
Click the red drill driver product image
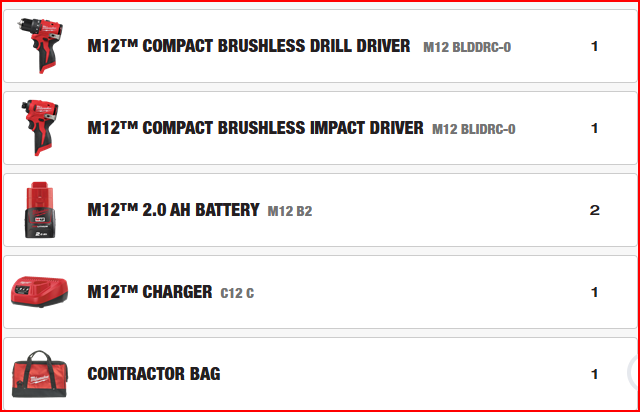39,46
